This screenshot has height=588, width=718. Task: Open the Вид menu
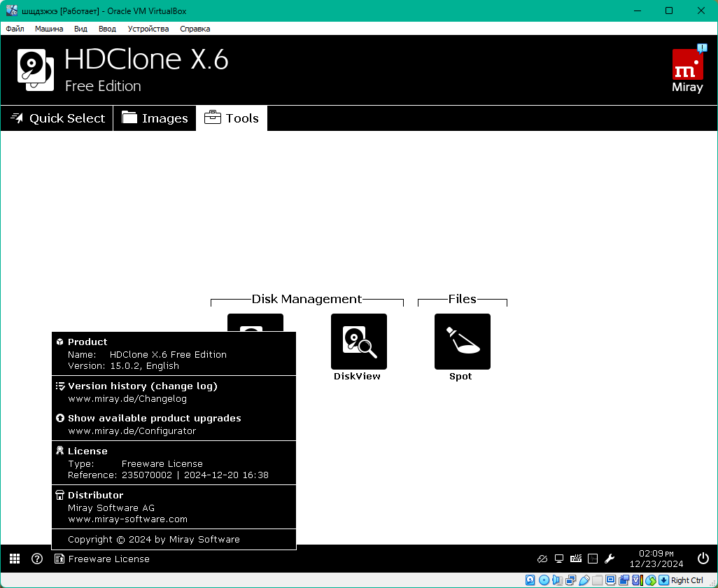[80, 29]
